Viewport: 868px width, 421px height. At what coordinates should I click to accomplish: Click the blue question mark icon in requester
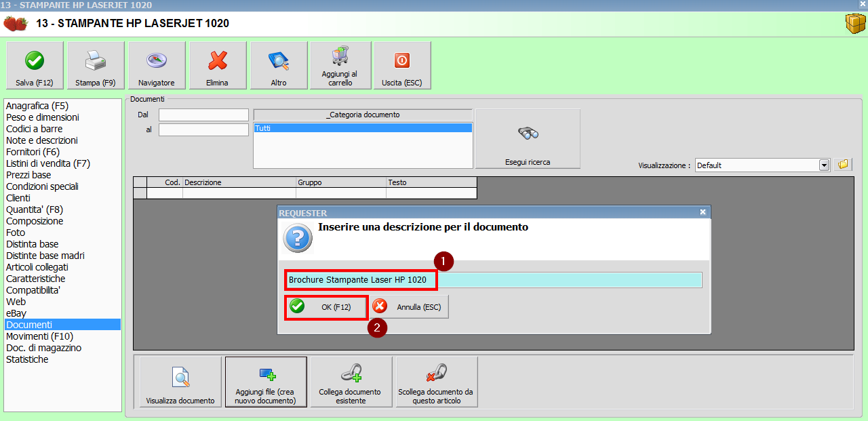(x=296, y=239)
